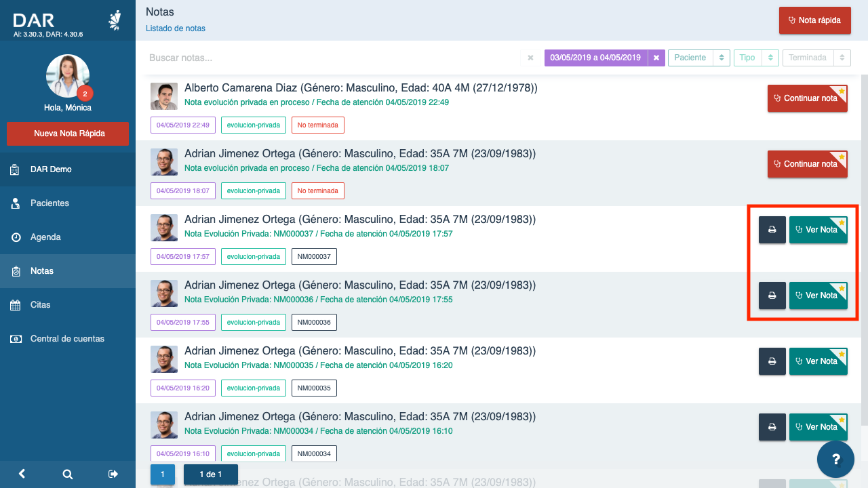Open Ver Nota for NM000034
The width and height of the screenshot is (868, 488).
(818, 427)
